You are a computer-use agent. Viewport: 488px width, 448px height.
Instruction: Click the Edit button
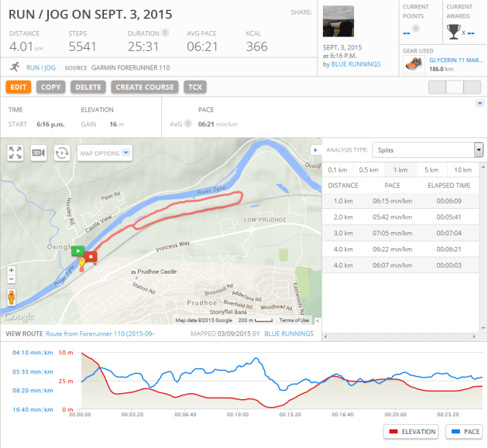point(17,87)
